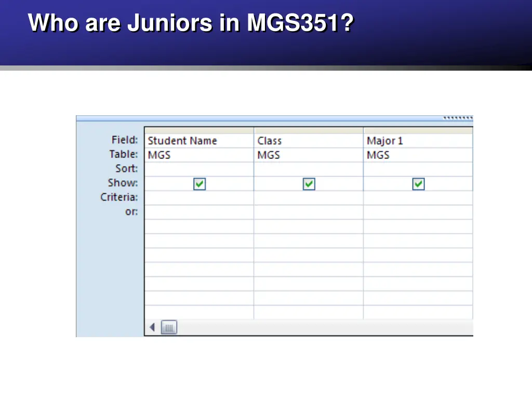
Task: Select the Major 1 field cell
Action: click(418, 140)
